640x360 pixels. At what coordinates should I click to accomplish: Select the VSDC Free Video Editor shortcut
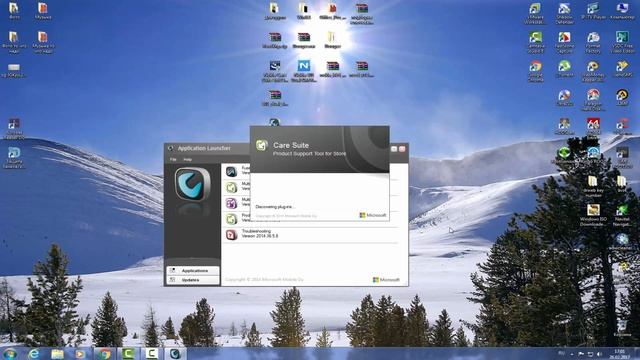tap(622, 42)
